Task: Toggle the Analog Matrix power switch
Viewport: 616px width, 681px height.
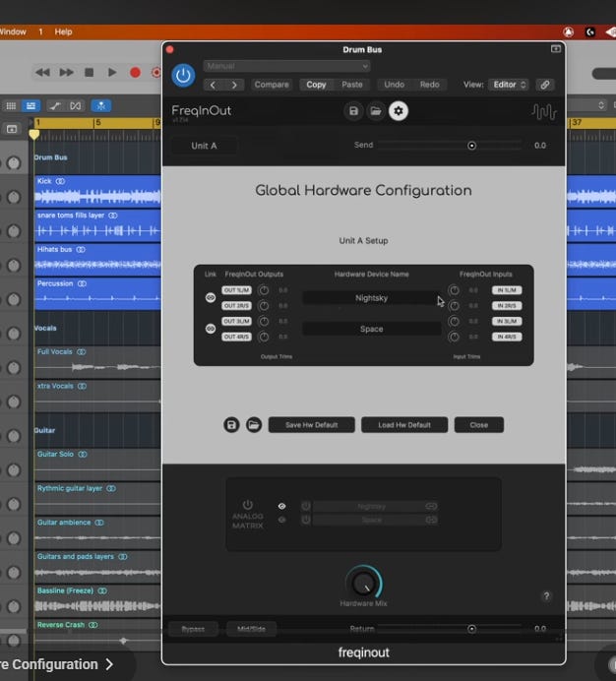Action: (248, 505)
